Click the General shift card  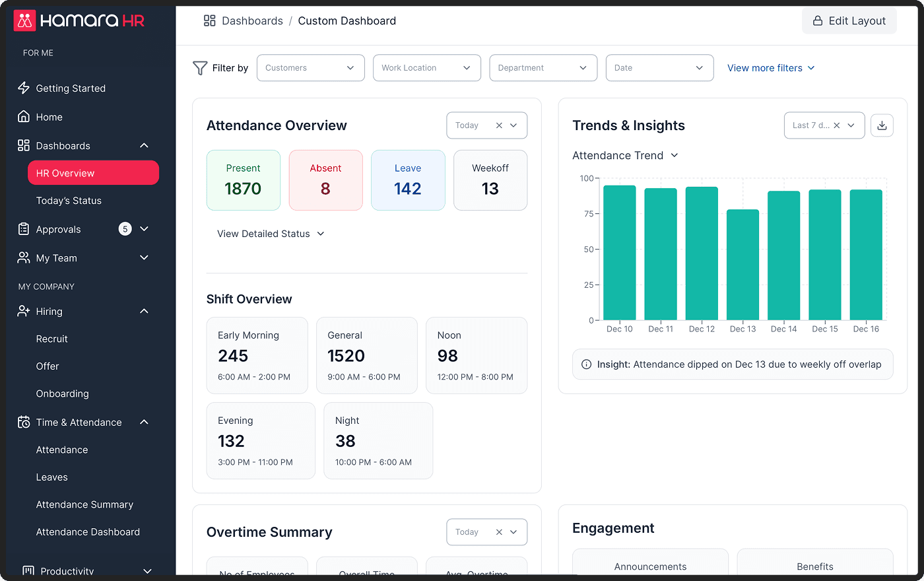pyautogui.click(x=367, y=355)
